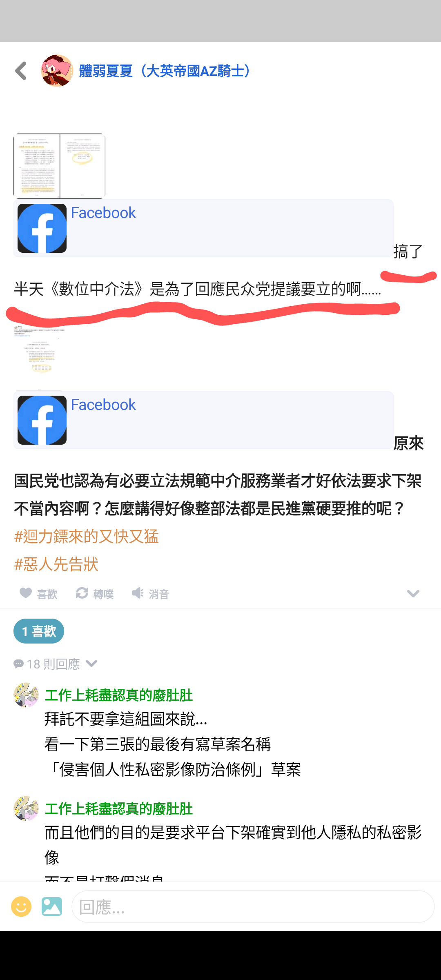441x980 pixels.
Task: Open hashtag #迴力鏢來的又快又猛
Action: 86,536
